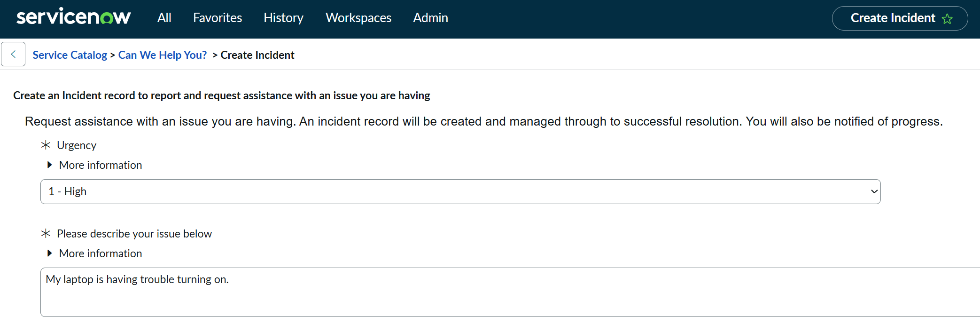Go back using the left chevron button

(x=13, y=55)
